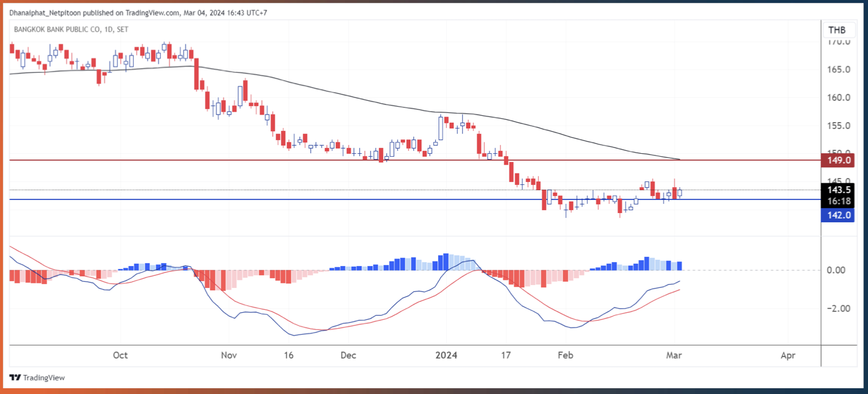Click the 160.0 price axis label
The height and width of the screenshot is (394, 868).
click(839, 97)
